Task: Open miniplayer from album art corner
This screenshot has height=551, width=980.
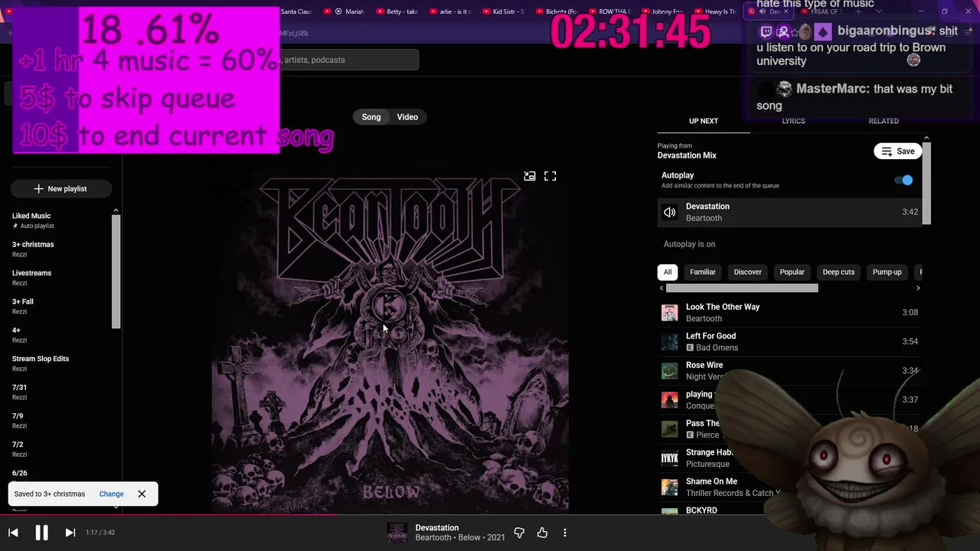Action: pos(529,176)
